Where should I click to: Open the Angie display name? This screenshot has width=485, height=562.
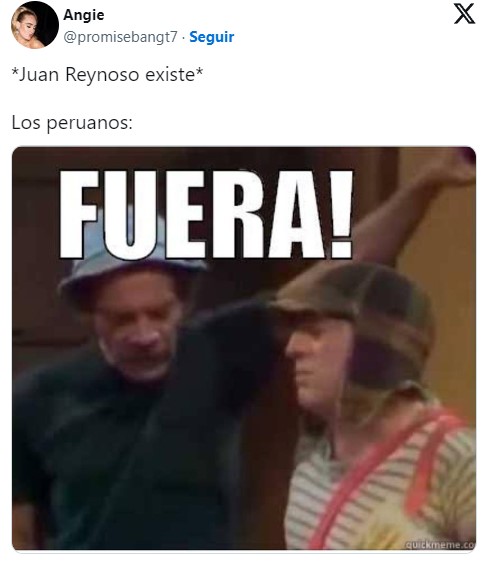84,15
